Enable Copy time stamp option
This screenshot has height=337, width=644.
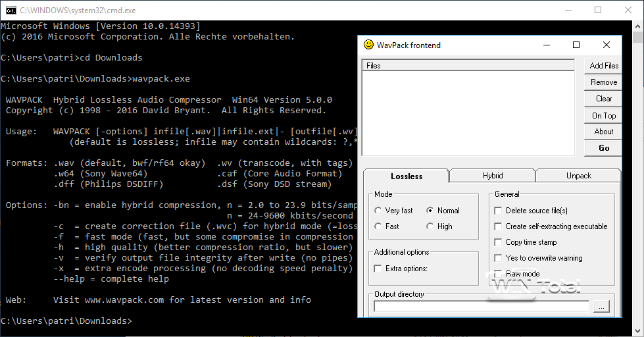[499, 242]
